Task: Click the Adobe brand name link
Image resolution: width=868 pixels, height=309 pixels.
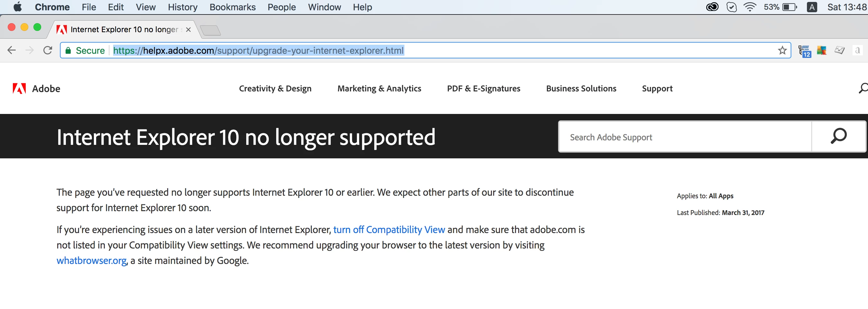Action: 46,89
